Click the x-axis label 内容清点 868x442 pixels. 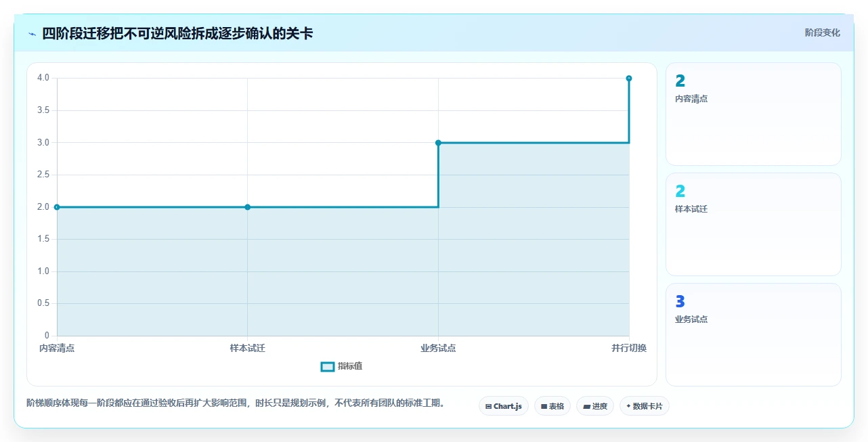pyautogui.click(x=57, y=348)
